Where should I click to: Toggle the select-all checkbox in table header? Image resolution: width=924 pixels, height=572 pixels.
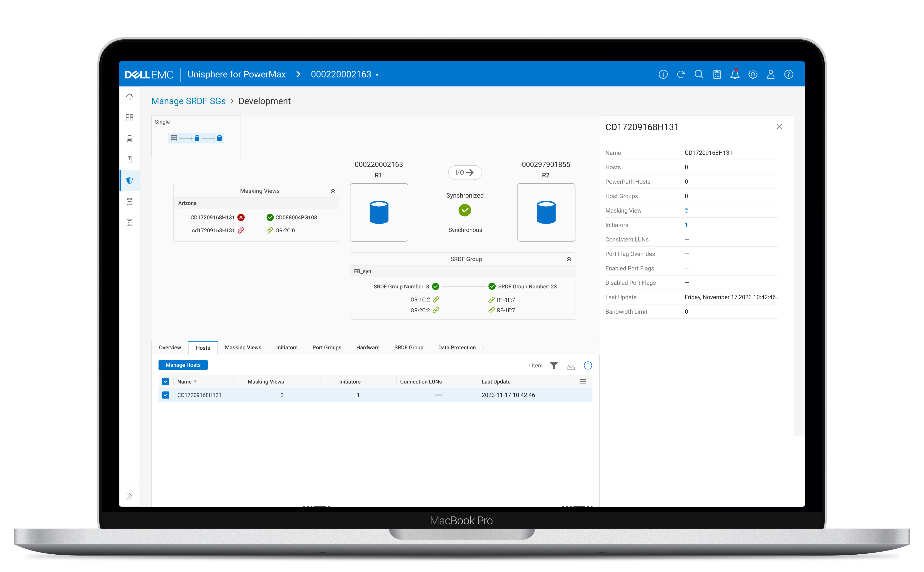[166, 382]
